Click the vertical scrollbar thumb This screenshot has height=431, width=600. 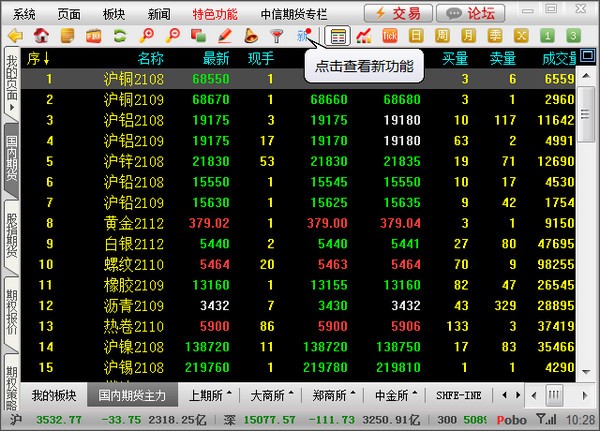point(585,114)
